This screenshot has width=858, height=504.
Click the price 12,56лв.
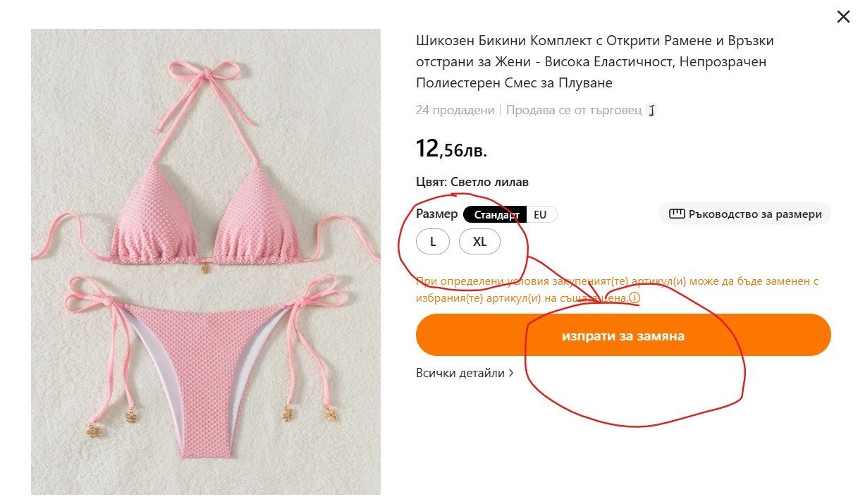pyautogui.click(x=451, y=149)
